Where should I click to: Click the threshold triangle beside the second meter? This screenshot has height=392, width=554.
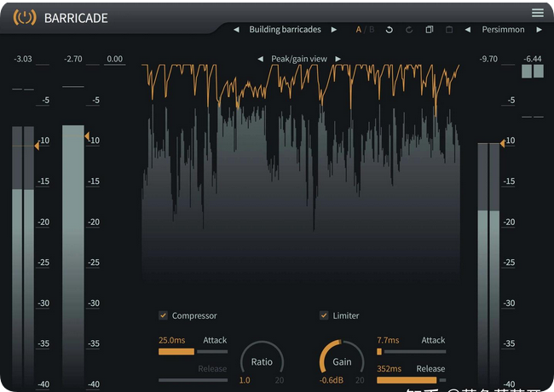click(87, 136)
